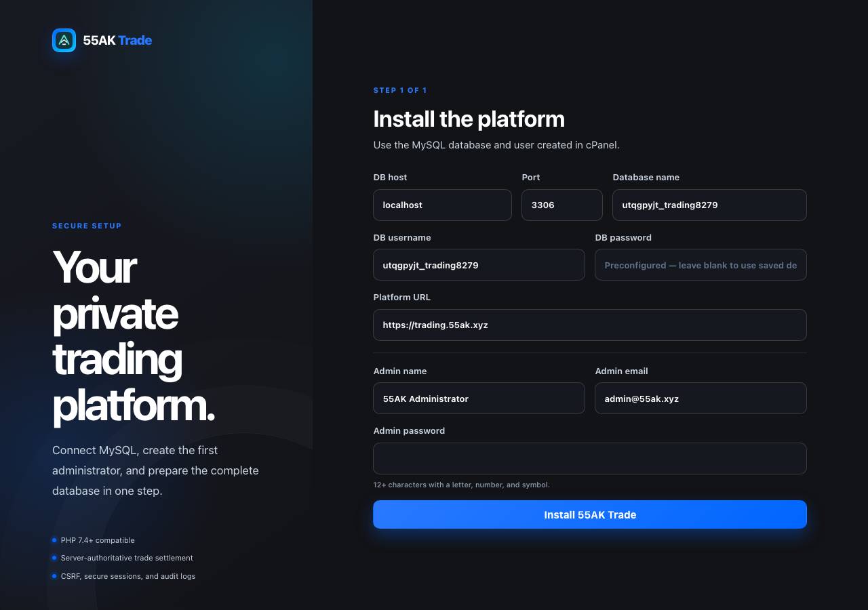Click the 'DB password' label
Viewport: 868px width, 610px height.
click(623, 238)
